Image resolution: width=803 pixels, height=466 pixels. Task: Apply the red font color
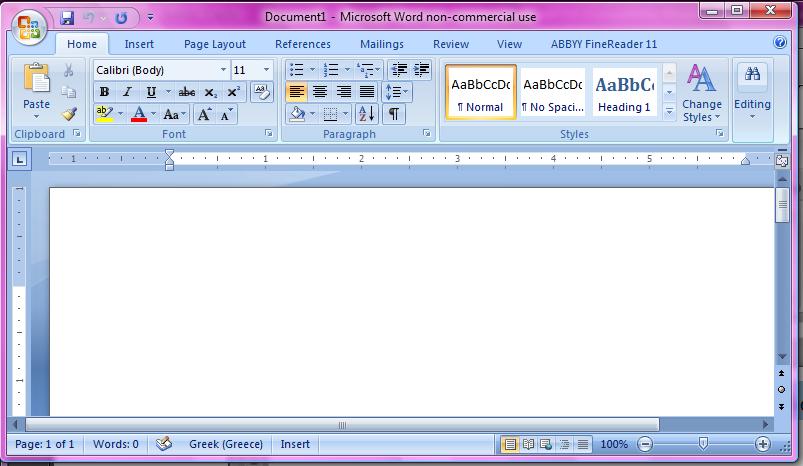coord(139,114)
